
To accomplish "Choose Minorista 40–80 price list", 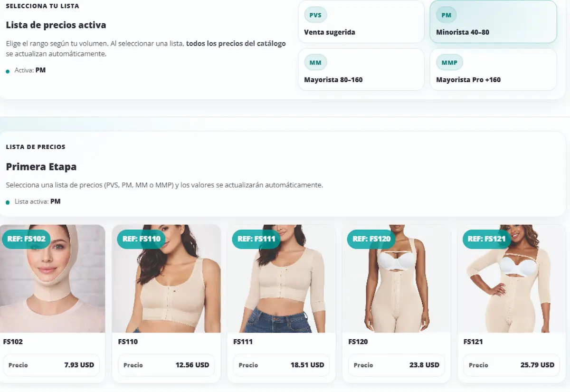I will click(x=493, y=22).
